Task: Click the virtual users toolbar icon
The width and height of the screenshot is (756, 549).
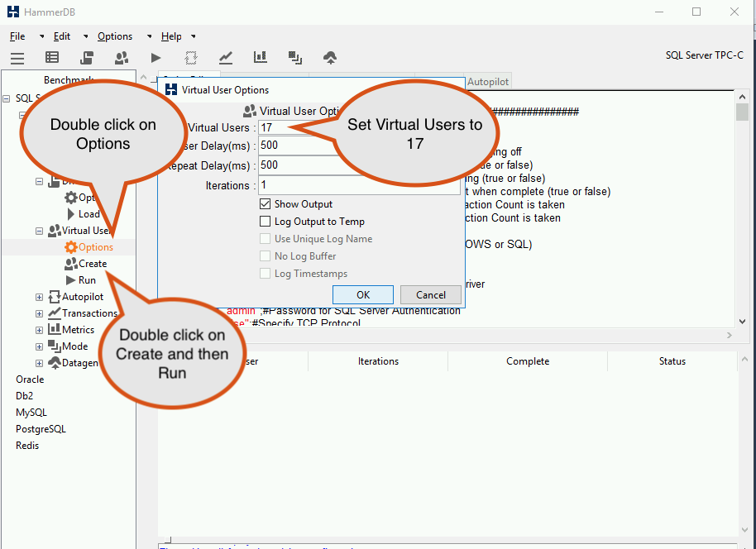Action: 122,58
